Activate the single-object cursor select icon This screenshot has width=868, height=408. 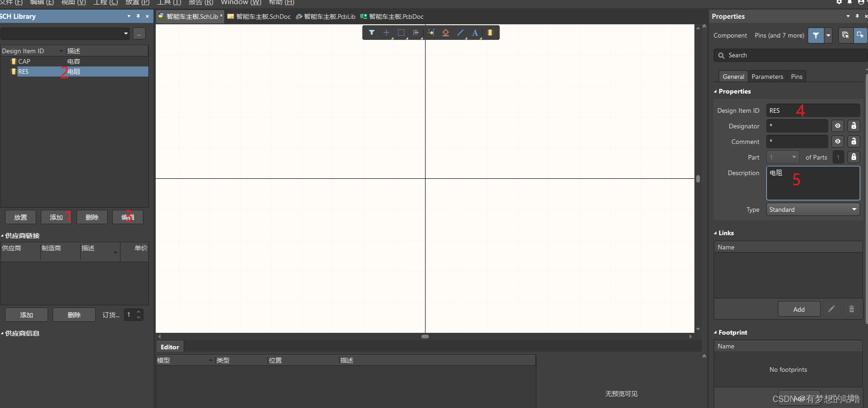(860, 35)
